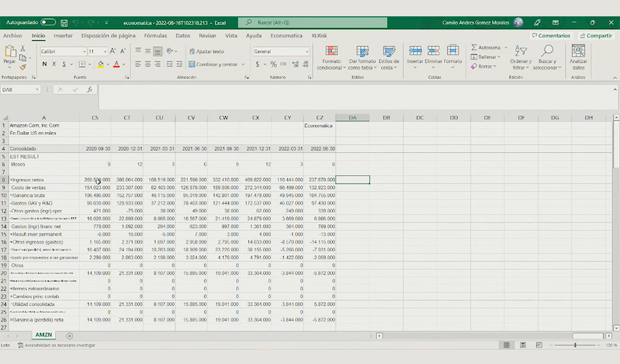Screen dimensions: 620x364
Task: Open Dar formato como tabla gallery
Action: point(362,58)
